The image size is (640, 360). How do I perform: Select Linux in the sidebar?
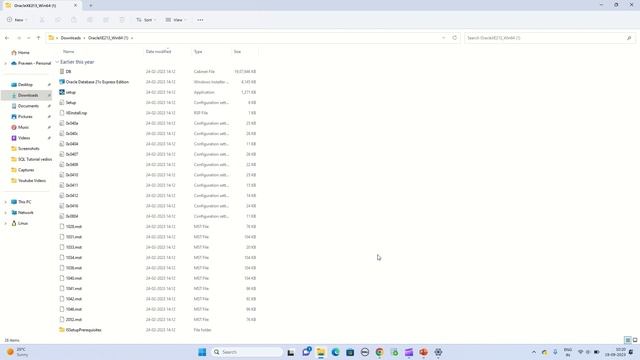22,223
